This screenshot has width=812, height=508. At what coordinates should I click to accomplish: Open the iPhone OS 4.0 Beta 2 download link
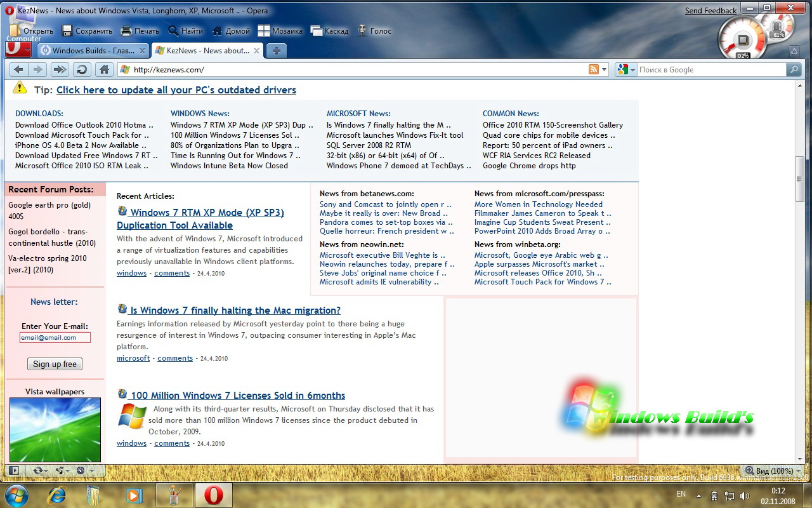coord(81,145)
